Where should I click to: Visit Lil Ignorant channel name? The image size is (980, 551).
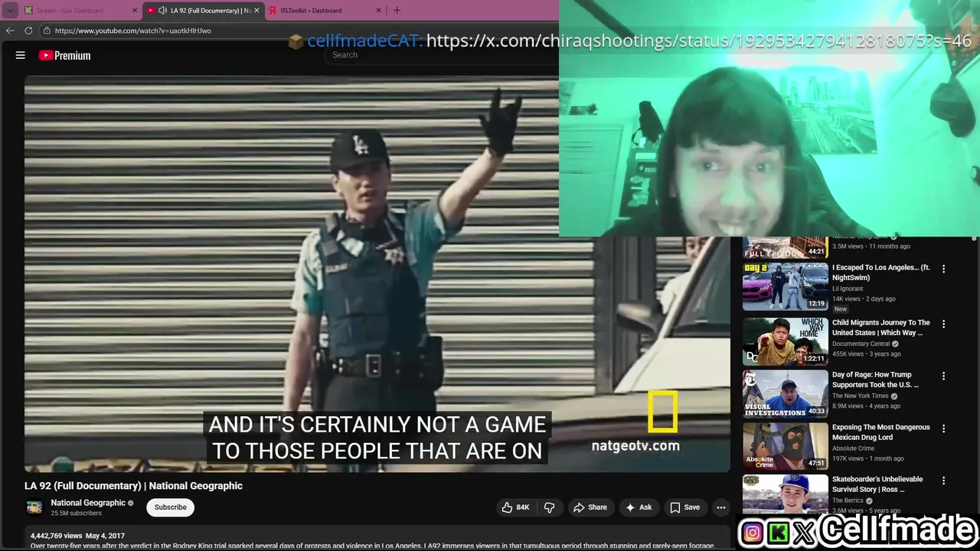(x=848, y=289)
